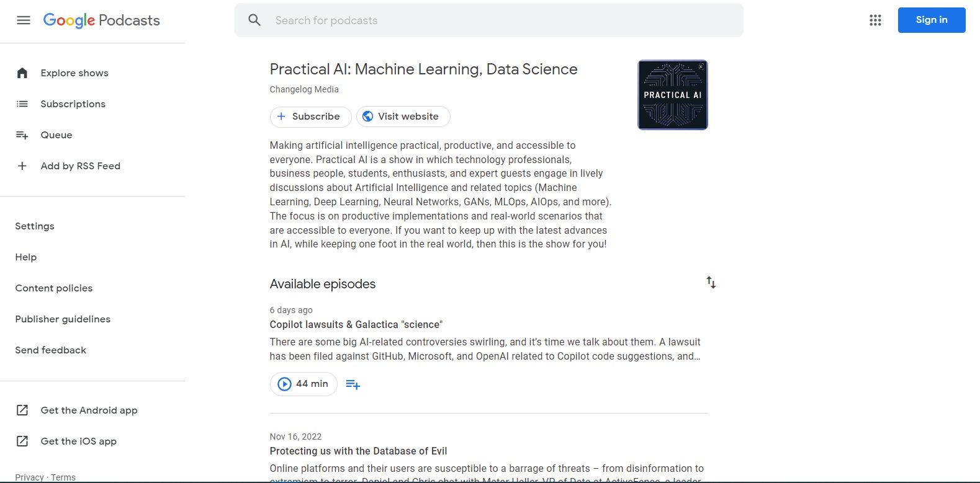This screenshot has width=980, height=483.
Task: Open Get the Android app link
Action: [89, 410]
